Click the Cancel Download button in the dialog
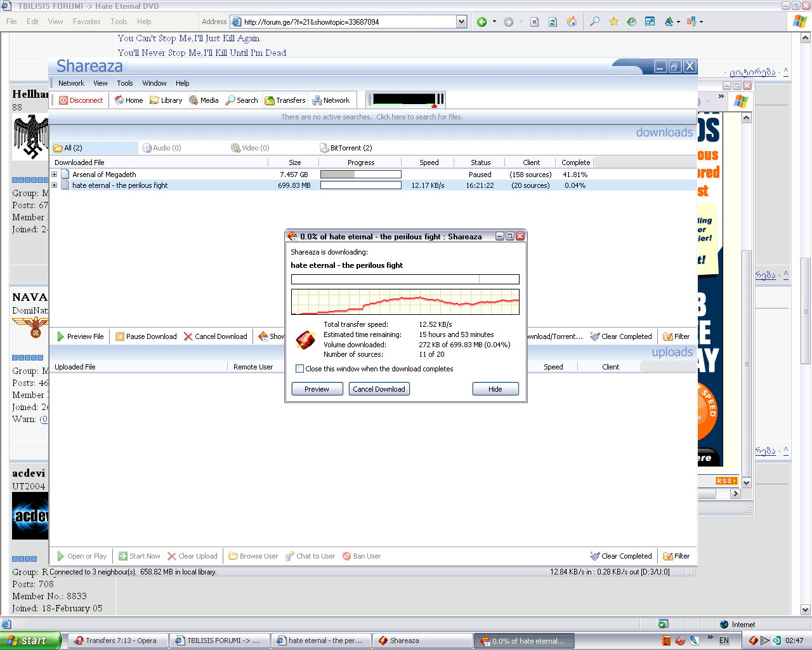This screenshot has height=650, width=812. click(379, 389)
